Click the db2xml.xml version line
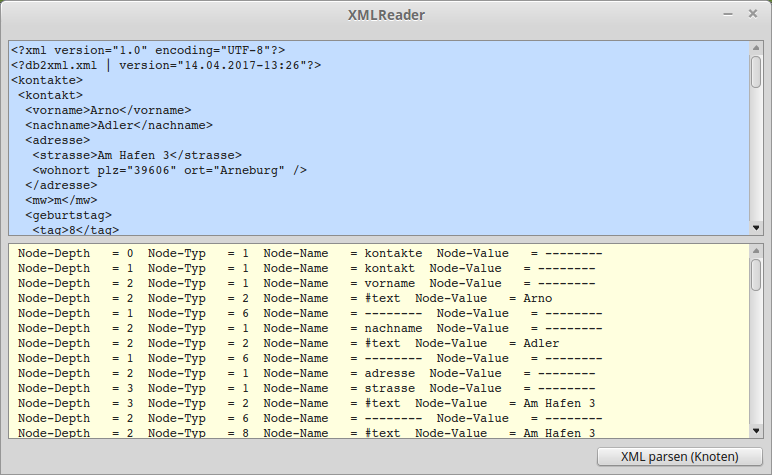The image size is (772, 475). 165,65
